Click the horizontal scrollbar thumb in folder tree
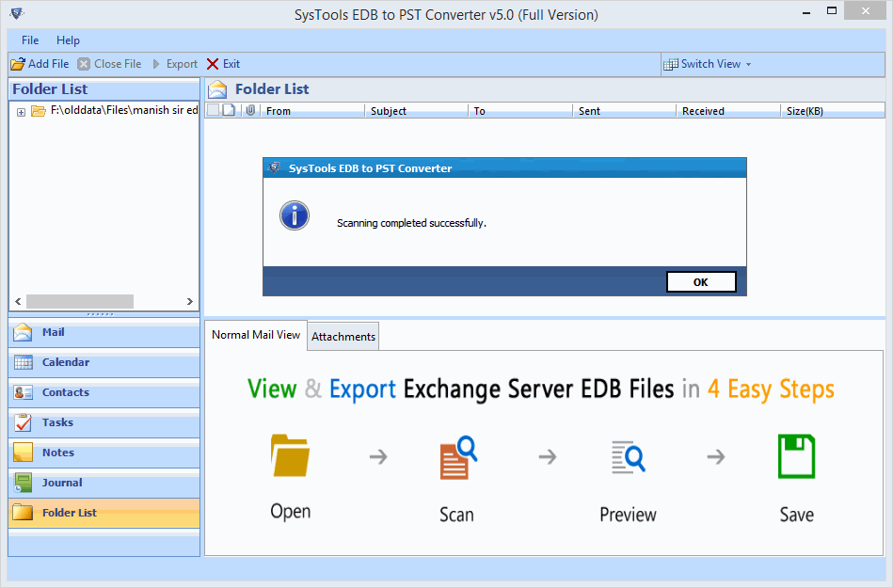Viewport: 893px width, 588px height. pyautogui.click(x=80, y=301)
